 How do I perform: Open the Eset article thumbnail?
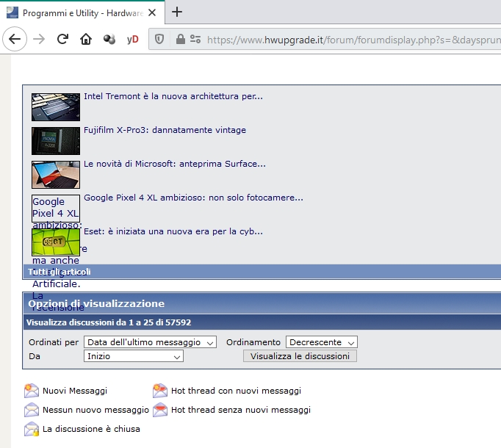(56, 242)
